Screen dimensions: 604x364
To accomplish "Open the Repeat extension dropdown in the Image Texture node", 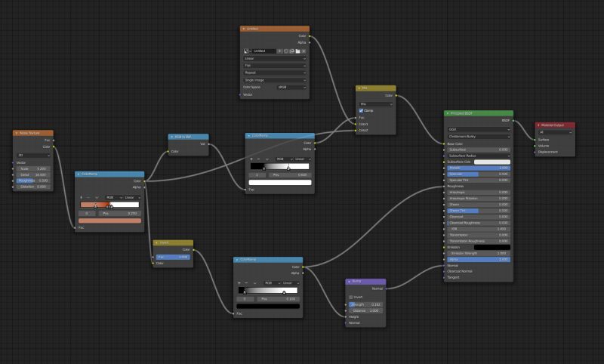I will [275, 72].
